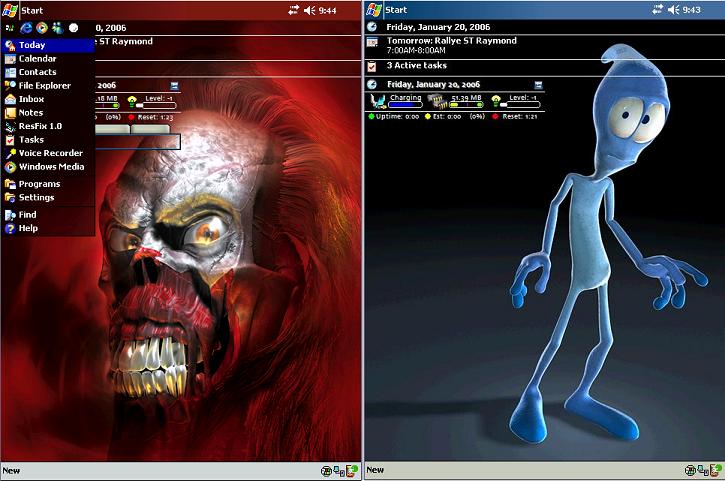This screenshot has width=725, height=481.
Task: Click the Reset: 1:23 readout on left screen
Action: [x=155, y=117]
